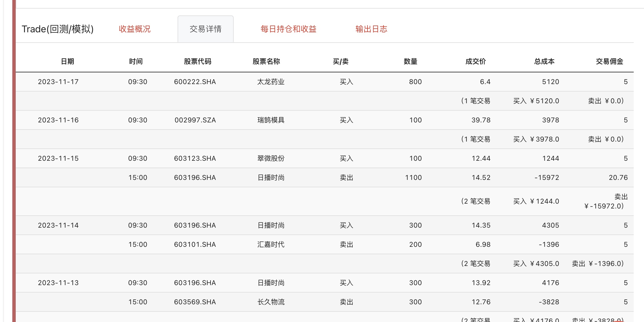Image resolution: width=644 pixels, height=322 pixels.
Task: Open the 每日持仓和收益 tab
Action: point(288,29)
